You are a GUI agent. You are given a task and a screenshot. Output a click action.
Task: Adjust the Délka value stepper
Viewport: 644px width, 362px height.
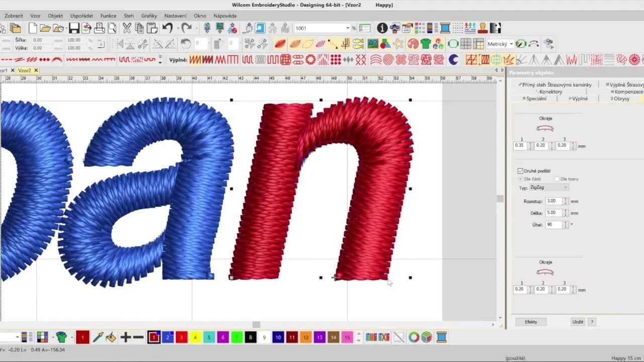[565, 213]
